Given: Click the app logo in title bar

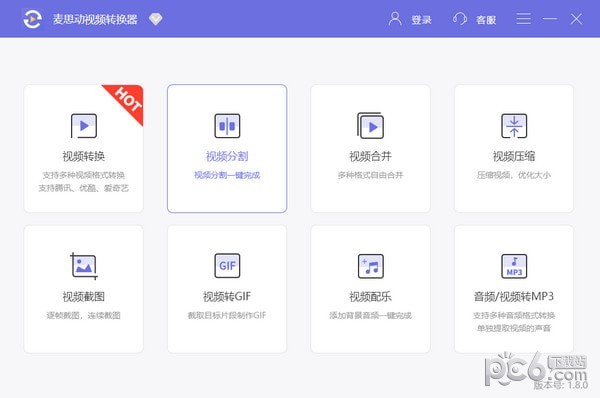Looking at the screenshot, I should tap(33, 19).
